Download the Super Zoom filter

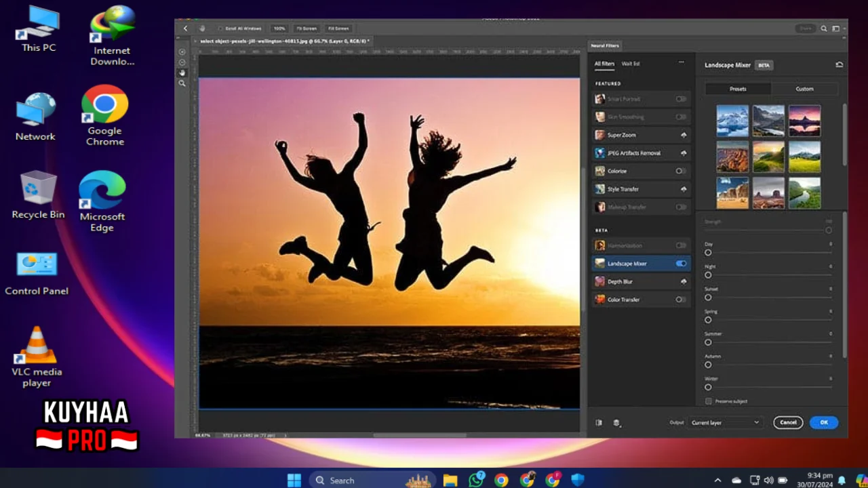pos(684,135)
